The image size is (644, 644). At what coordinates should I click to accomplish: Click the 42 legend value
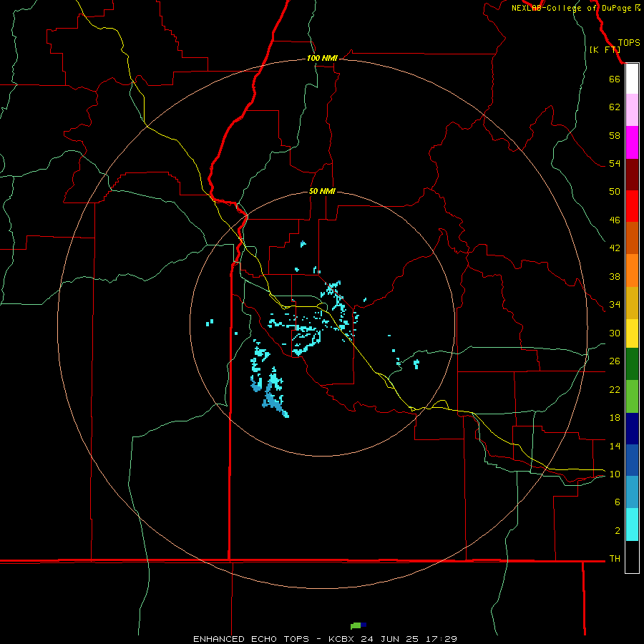615,248
